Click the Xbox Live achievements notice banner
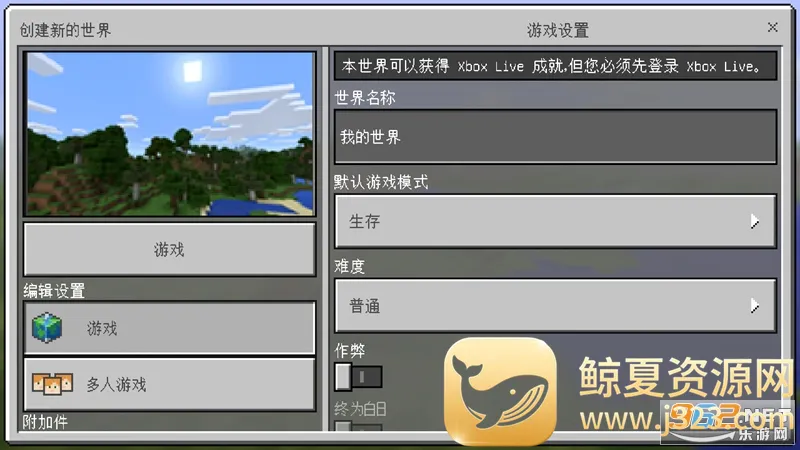800x450 pixels. [555, 67]
